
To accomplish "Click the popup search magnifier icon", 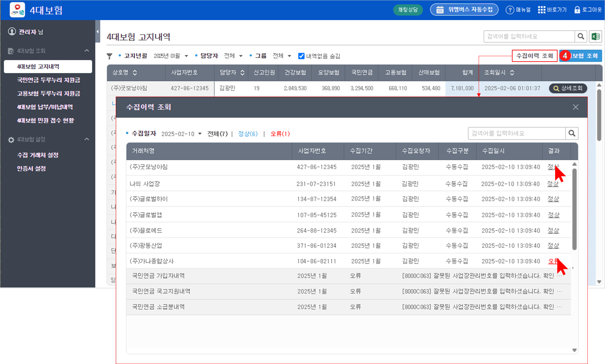I will (572, 133).
